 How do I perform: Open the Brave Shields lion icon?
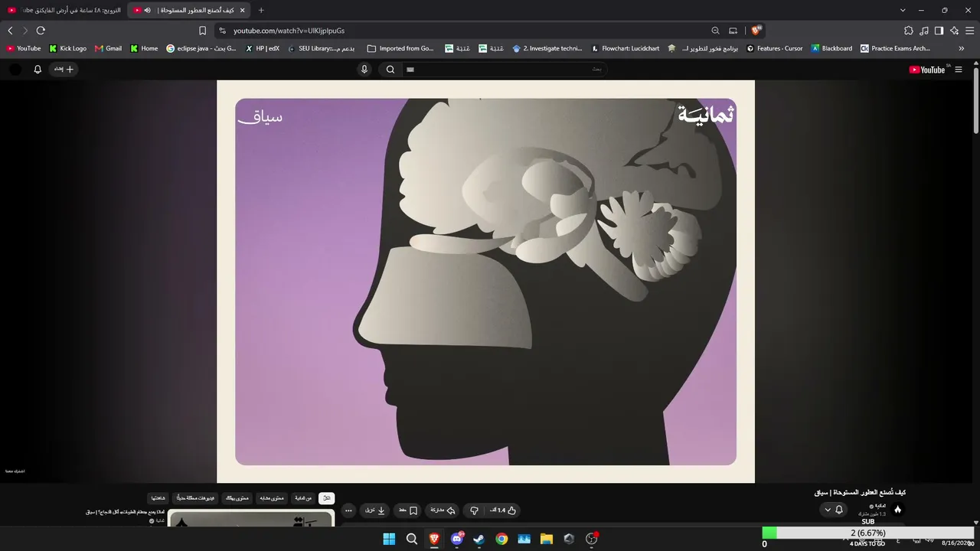tap(756, 31)
